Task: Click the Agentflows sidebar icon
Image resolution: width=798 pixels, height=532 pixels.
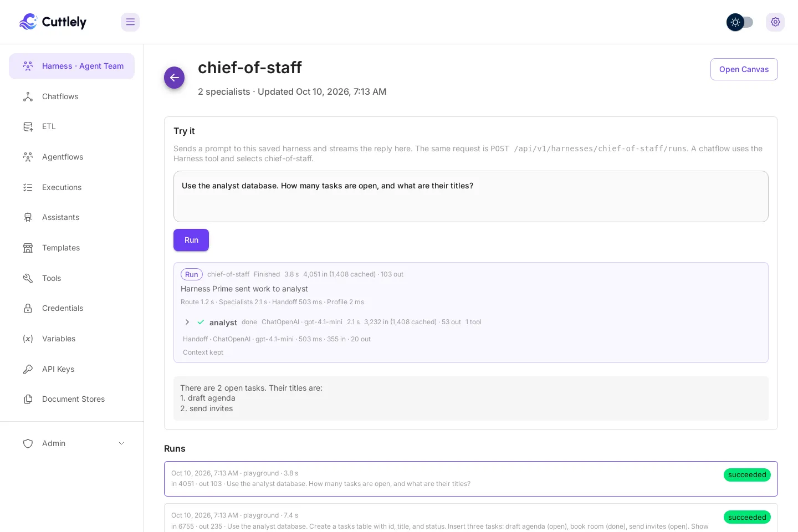Action: [x=28, y=157]
